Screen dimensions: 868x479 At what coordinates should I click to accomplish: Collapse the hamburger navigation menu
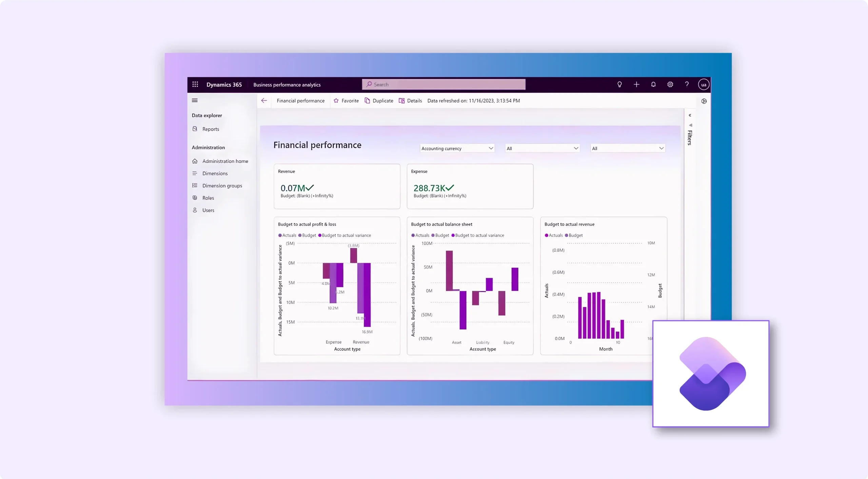195,100
